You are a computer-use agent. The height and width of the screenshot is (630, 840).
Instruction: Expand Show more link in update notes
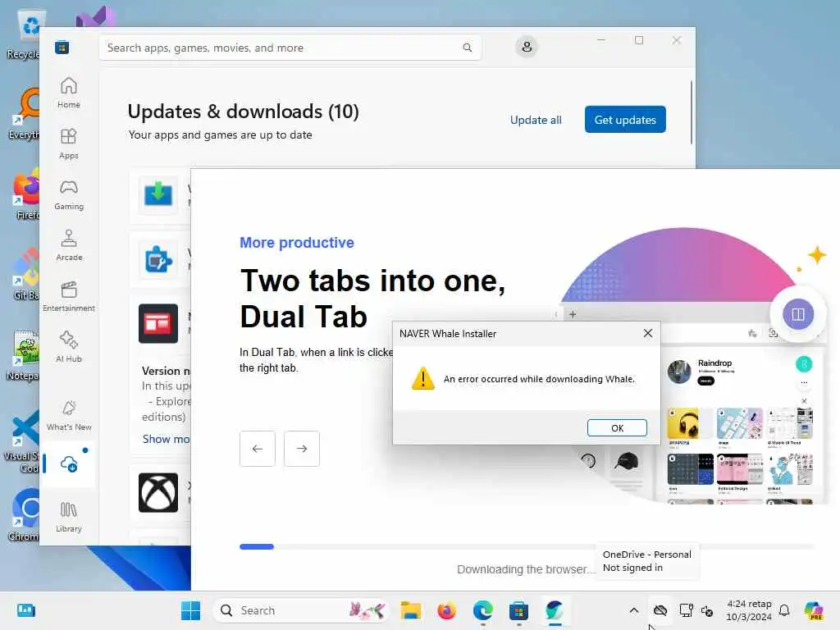pyautogui.click(x=166, y=439)
